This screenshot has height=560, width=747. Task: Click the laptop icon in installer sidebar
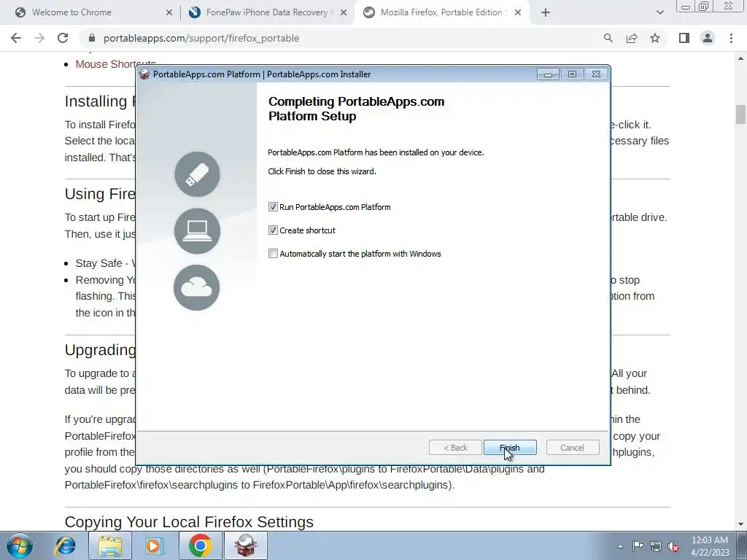[x=197, y=231]
